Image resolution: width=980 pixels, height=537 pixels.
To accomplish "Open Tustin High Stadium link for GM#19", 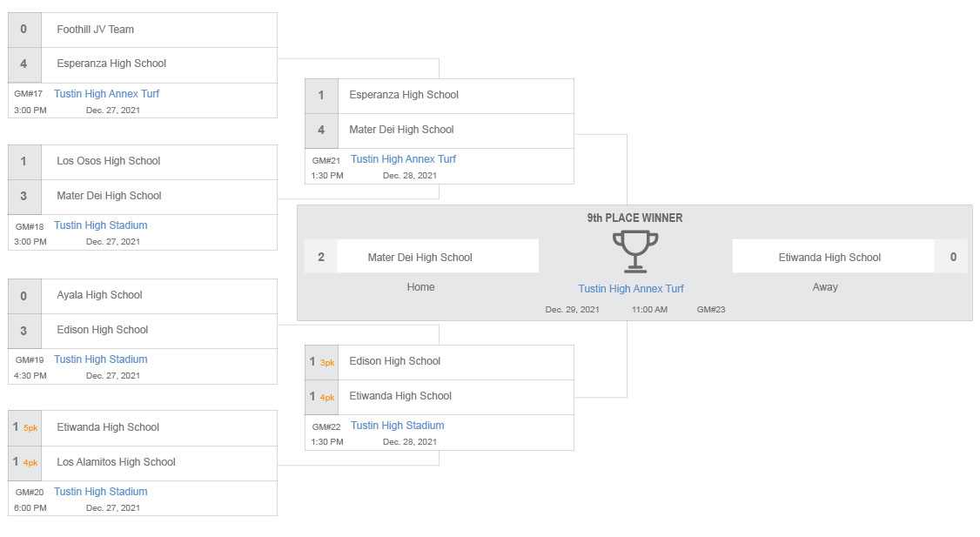I will coord(101,359).
